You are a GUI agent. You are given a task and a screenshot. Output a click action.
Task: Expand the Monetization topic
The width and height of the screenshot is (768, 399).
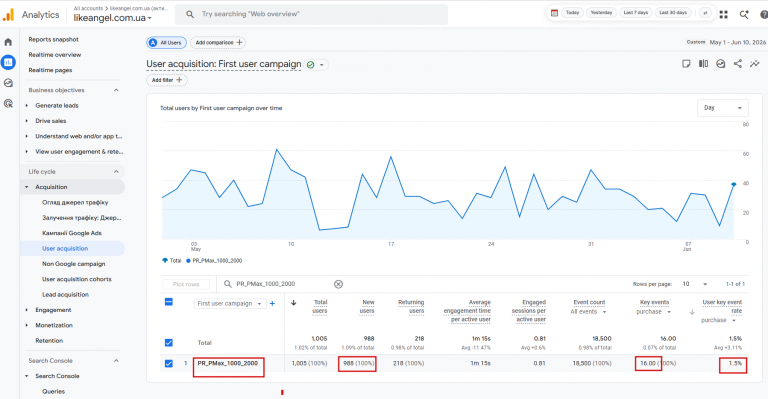pyautogui.click(x=26, y=325)
